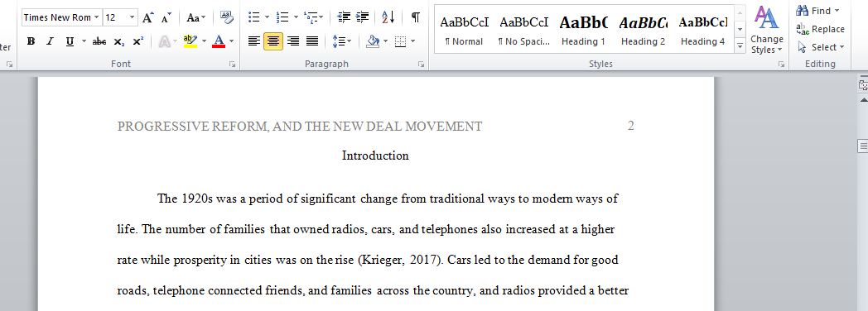Toggle Strikethrough formatting
This screenshot has height=311, width=868.
pyautogui.click(x=99, y=41)
